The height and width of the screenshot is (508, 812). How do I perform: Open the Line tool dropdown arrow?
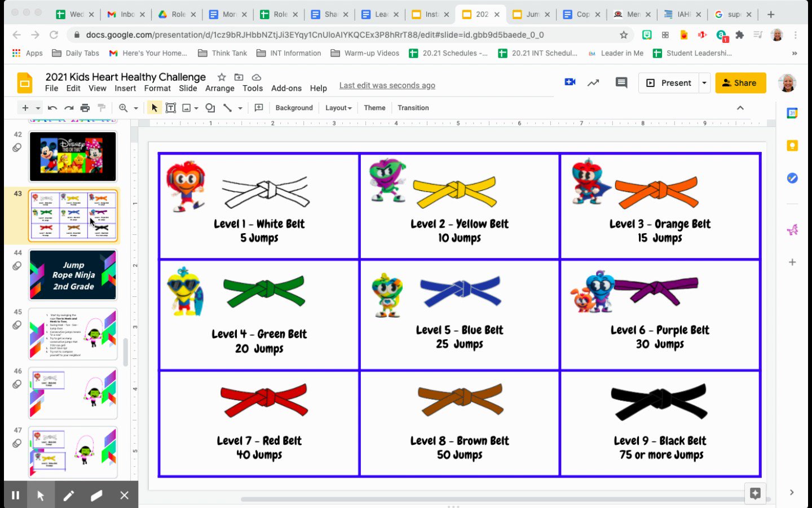pyautogui.click(x=239, y=107)
